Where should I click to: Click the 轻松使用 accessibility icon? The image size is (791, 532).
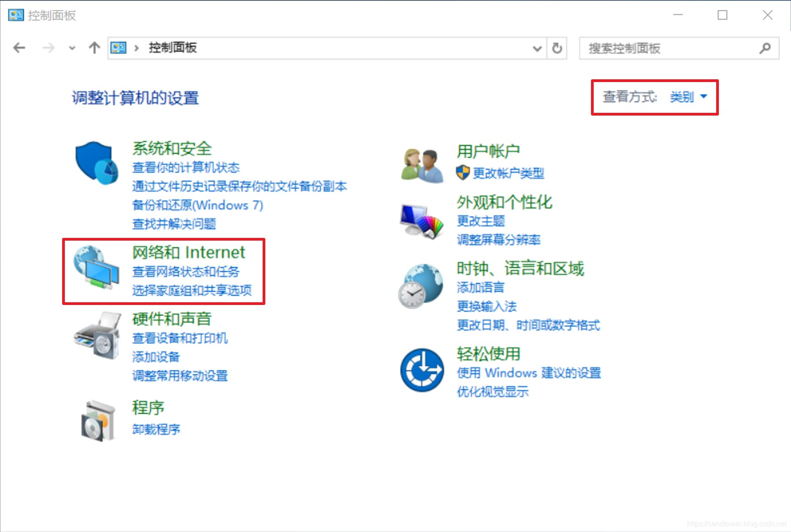pos(421,370)
